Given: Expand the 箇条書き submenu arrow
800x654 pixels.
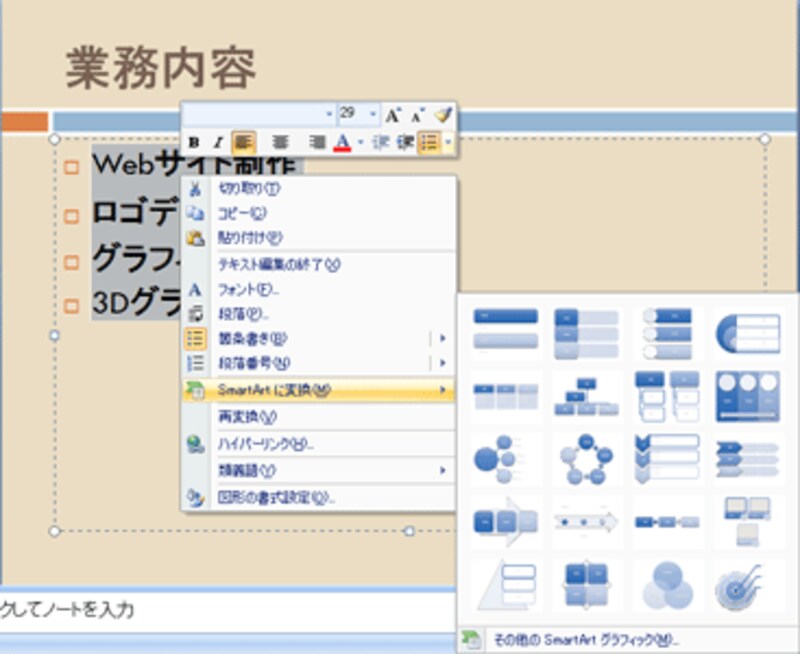Looking at the screenshot, I should [x=442, y=338].
